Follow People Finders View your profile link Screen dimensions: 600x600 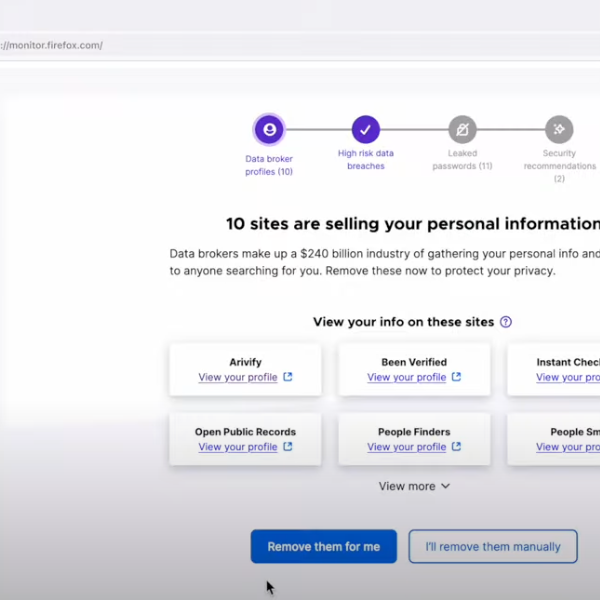406,447
